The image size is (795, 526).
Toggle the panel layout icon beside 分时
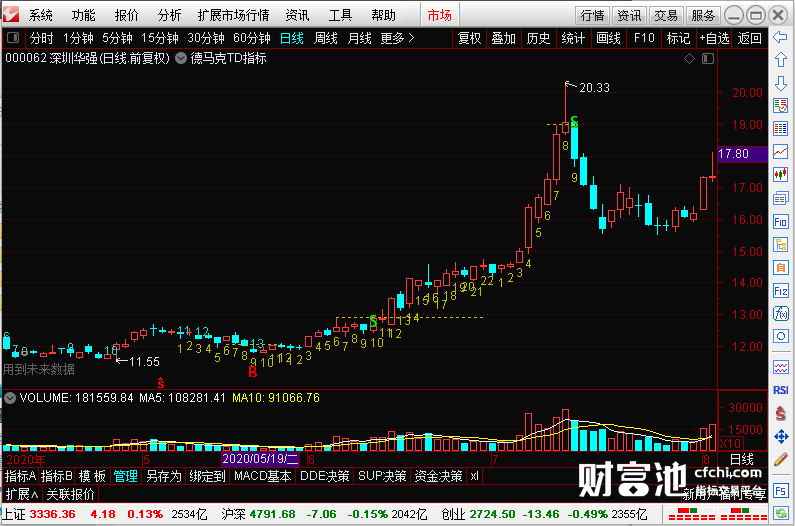[x=13, y=38]
